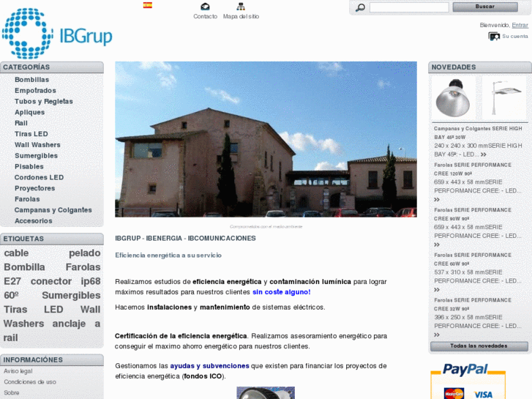The image size is (532, 399).
Task: Open the Contacto envelope icon
Action: (205, 7)
